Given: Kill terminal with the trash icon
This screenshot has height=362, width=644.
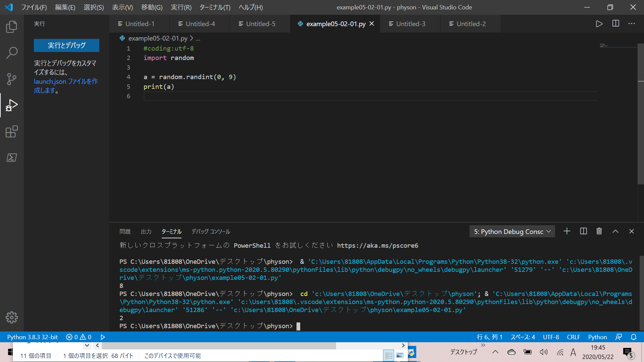Looking at the screenshot, I should point(599,231).
